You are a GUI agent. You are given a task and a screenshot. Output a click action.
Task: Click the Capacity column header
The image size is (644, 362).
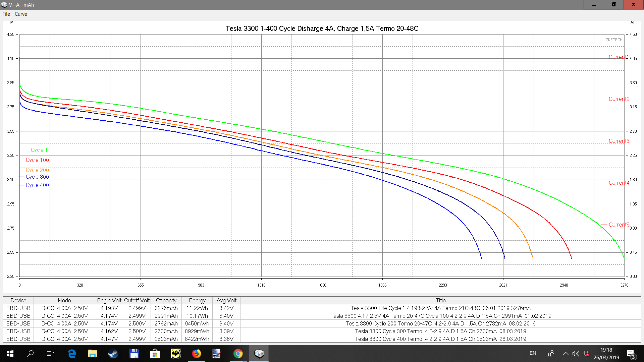pos(166,300)
